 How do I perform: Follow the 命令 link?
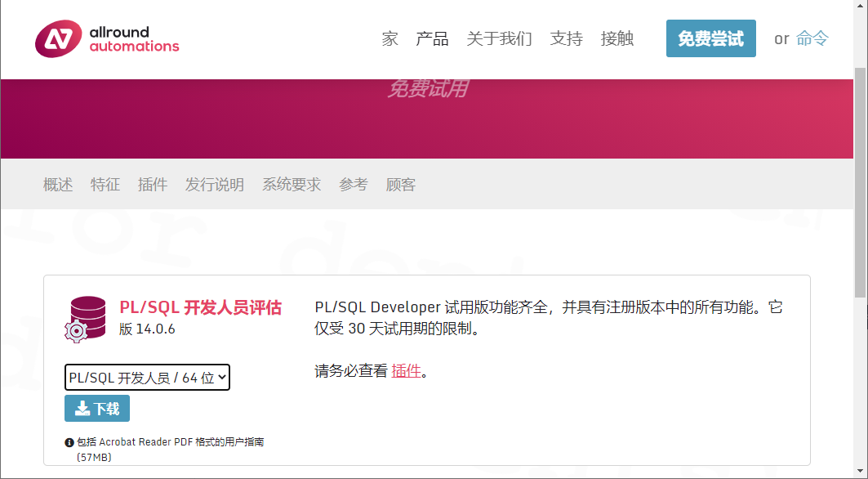(x=812, y=38)
